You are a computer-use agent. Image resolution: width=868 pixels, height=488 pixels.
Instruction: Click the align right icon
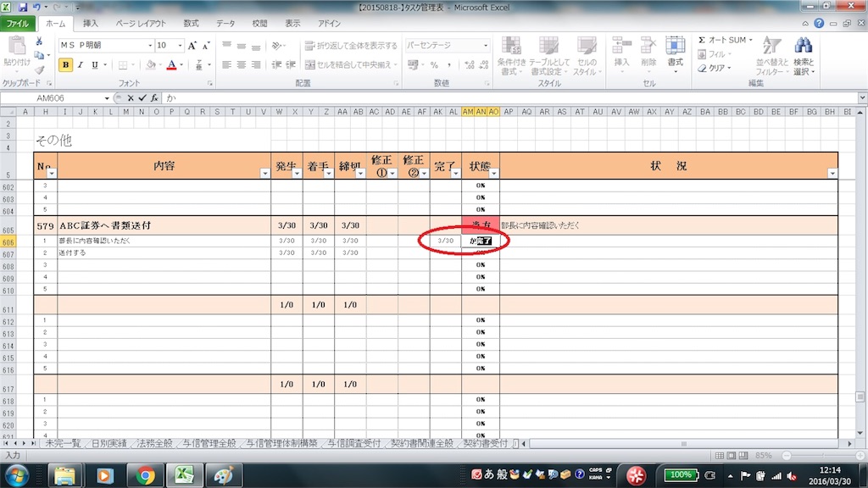[256, 64]
